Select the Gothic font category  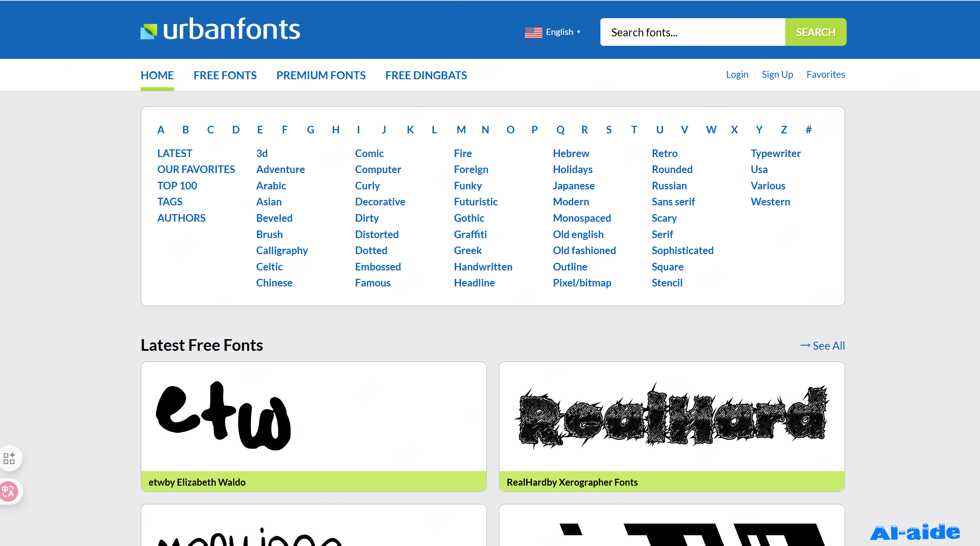click(x=469, y=218)
